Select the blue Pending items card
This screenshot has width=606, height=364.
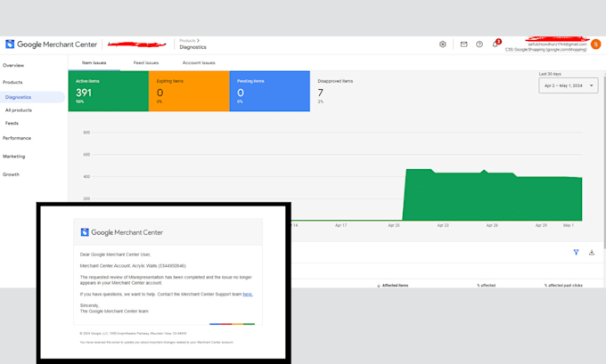(270, 91)
